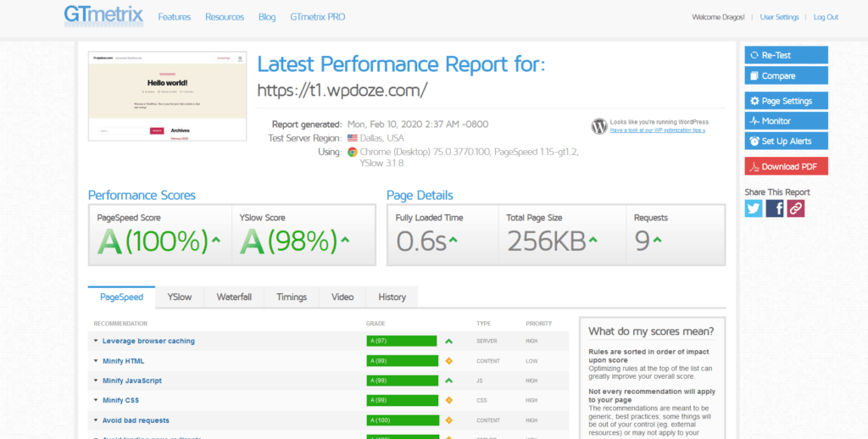Image resolution: width=868 pixels, height=439 pixels.
Task: Open GTmetrix PRO page
Action: [318, 17]
